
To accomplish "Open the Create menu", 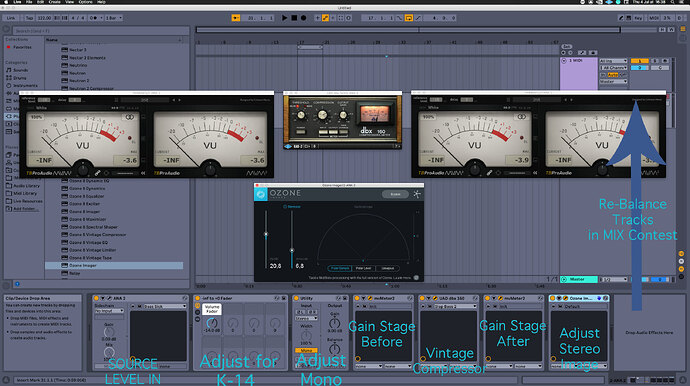I will (x=55, y=2).
